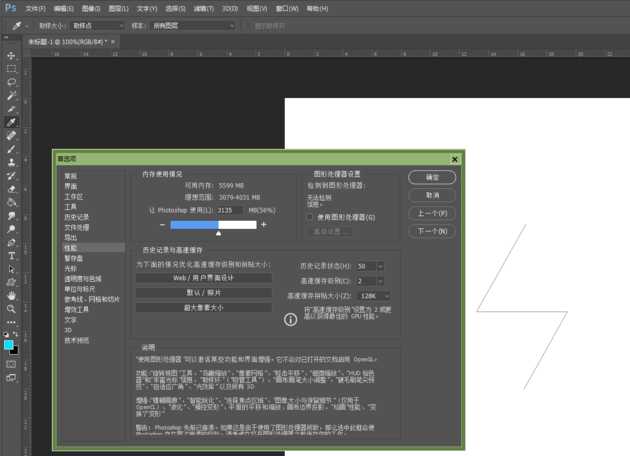Open the 高速缓存拼贴大小 dropdown
Viewport: 630px width, 456px height.
(x=374, y=296)
